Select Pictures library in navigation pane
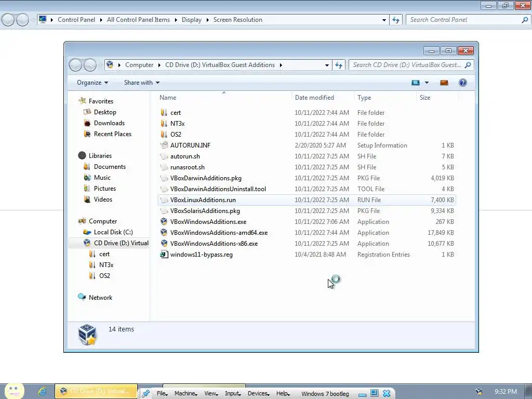 (105, 188)
